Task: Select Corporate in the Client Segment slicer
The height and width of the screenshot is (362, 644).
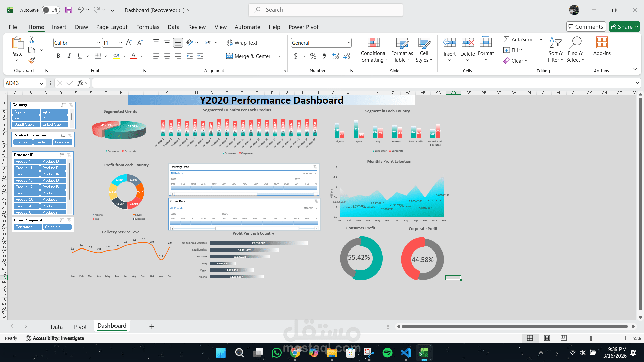Action: tap(57, 227)
